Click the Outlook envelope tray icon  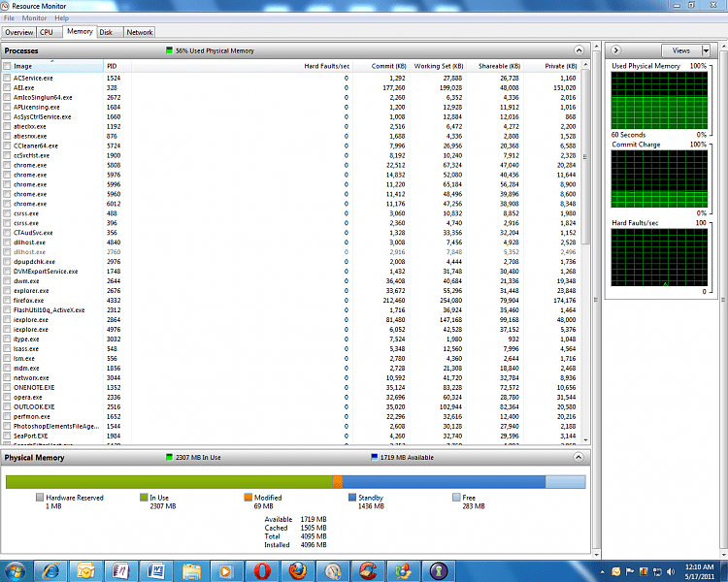point(616,571)
